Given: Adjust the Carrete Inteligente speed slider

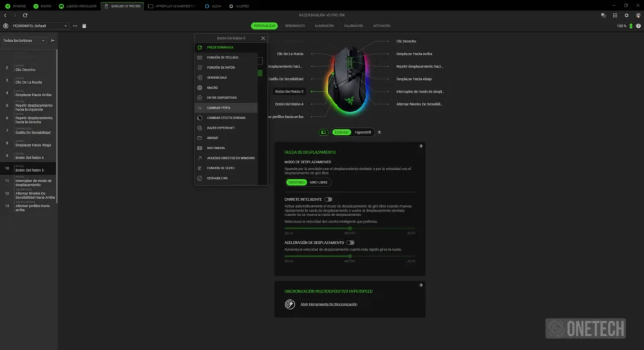Looking at the screenshot, I should click(x=350, y=228).
